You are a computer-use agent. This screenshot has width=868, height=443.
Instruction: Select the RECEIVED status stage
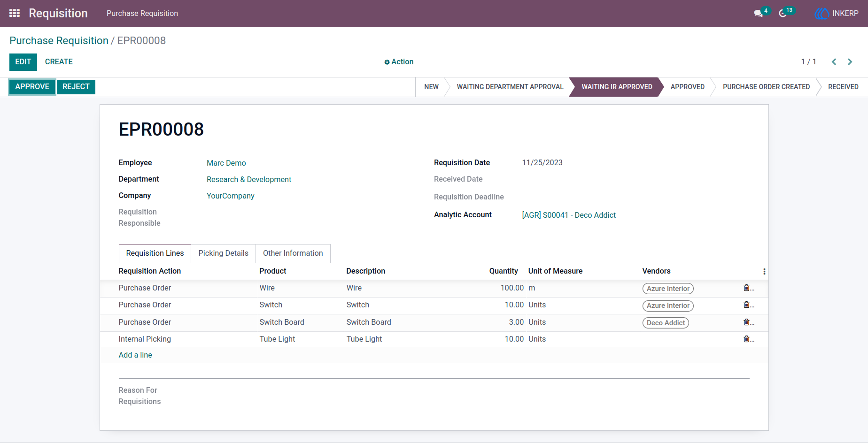point(843,87)
